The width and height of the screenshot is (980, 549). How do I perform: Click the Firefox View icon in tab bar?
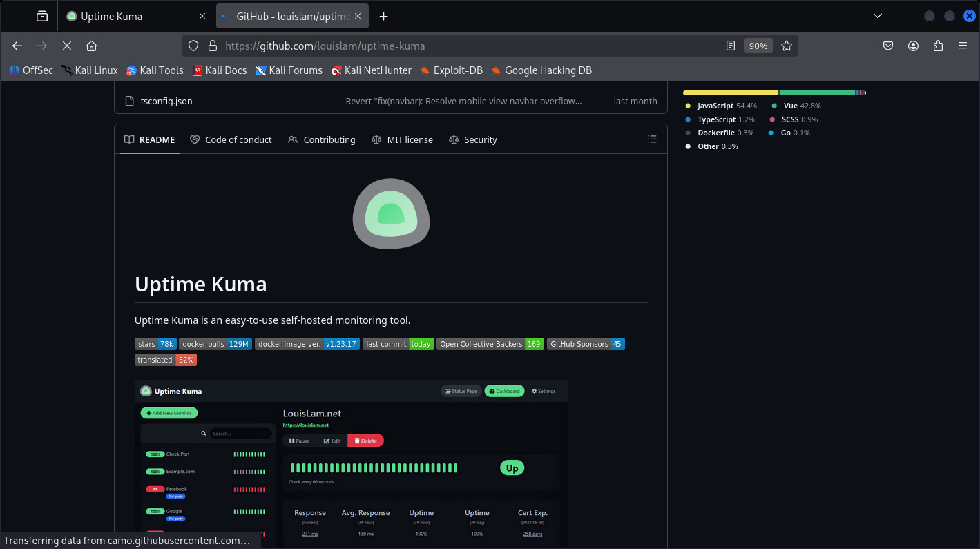(x=42, y=16)
